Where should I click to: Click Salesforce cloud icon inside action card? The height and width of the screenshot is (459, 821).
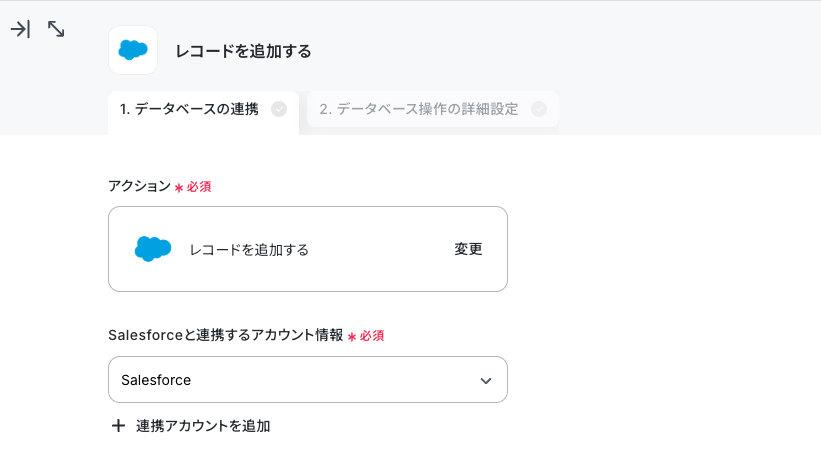tap(153, 249)
